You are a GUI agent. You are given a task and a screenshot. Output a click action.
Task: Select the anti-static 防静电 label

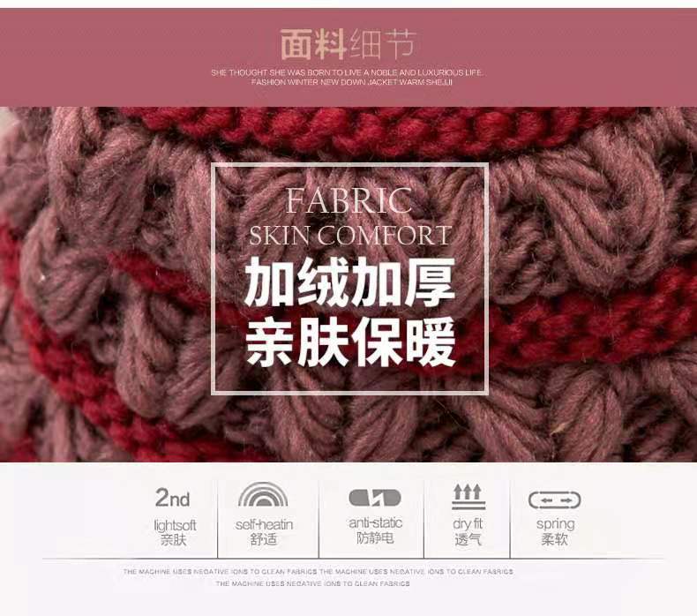[375, 530]
